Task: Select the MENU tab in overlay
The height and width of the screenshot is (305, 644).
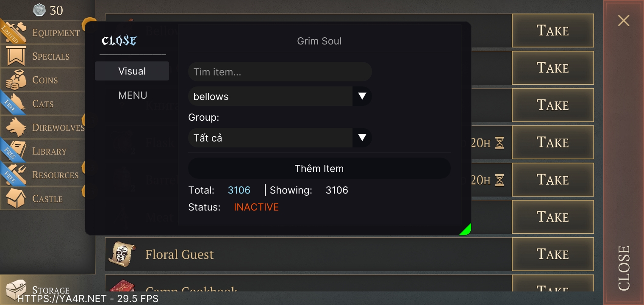Action: click(133, 95)
